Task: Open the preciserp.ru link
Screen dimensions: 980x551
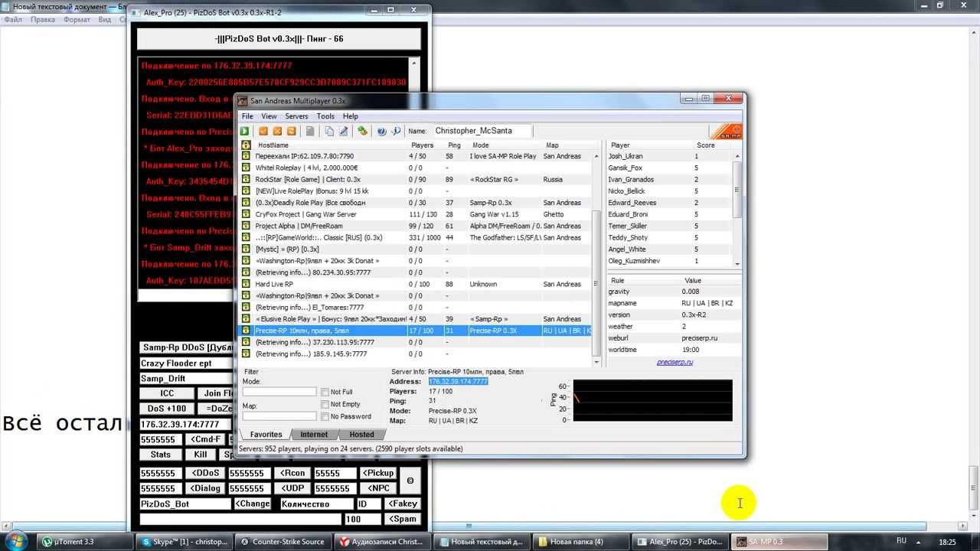Action: coord(675,362)
